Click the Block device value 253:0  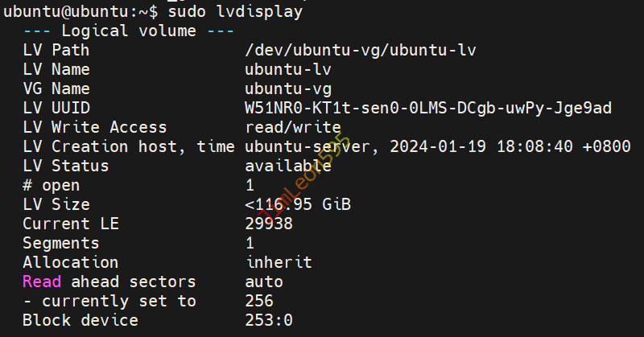[x=269, y=321]
